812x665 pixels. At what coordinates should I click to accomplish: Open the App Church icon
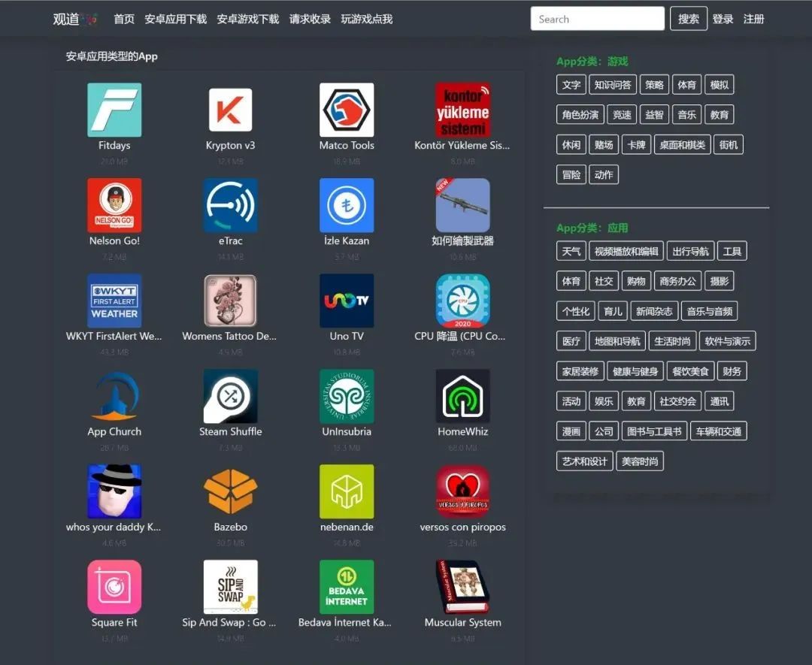pyautogui.click(x=114, y=397)
